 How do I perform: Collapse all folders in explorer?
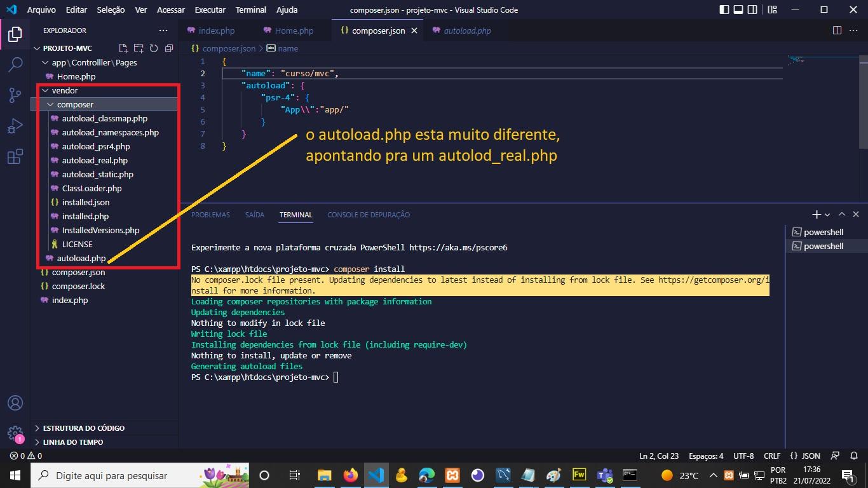coord(169,48)
